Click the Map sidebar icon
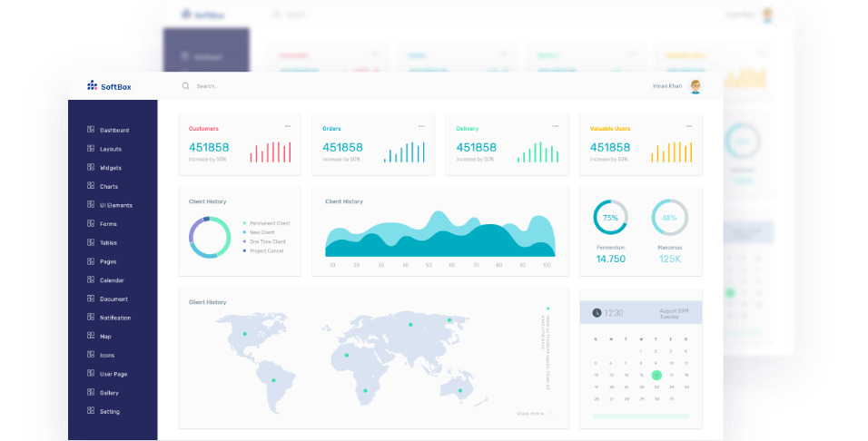Viewport: 868px width, 441px height. (x=91, y=336)
